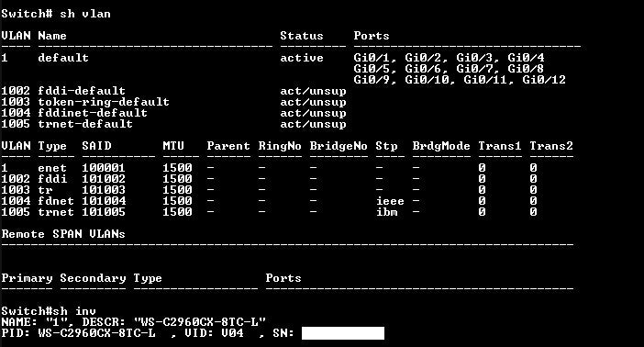
Task: Select SAID value '101002'
Action: pyautogui.click(x=104, y=179)
